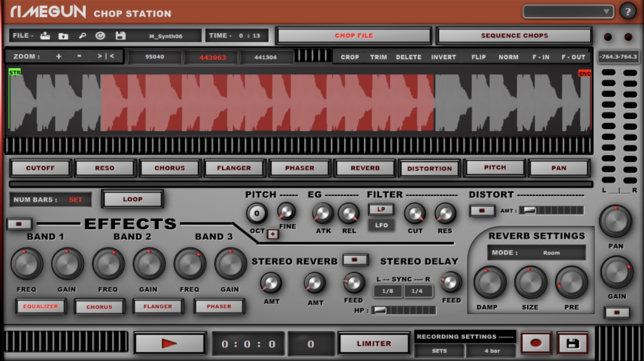The width and height of the screenshot is (644, 361).
Task: Toggle the EFFECTS power switch
Action: click(19, 224)
